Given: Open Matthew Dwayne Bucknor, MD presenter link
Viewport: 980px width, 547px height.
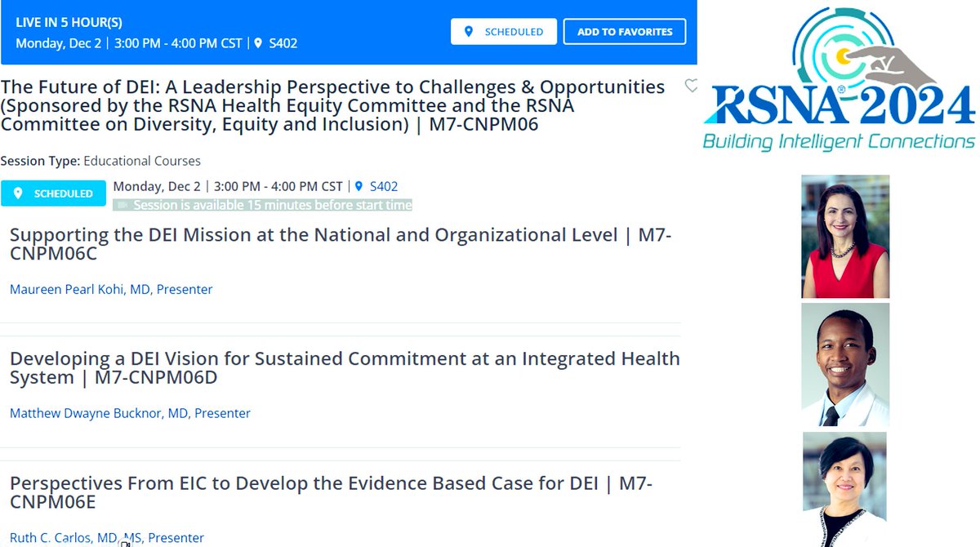Looking at the screenshot, I should click(x=130, y=413).
